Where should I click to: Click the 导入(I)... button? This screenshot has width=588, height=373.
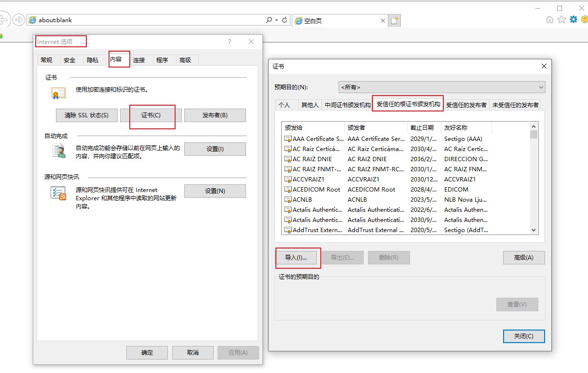click(x=296, y=258)
